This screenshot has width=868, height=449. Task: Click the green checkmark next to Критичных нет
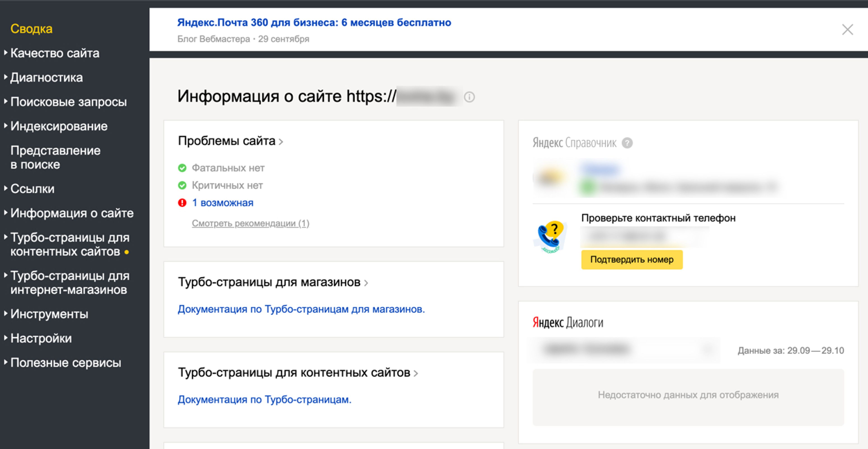(182, 185)
